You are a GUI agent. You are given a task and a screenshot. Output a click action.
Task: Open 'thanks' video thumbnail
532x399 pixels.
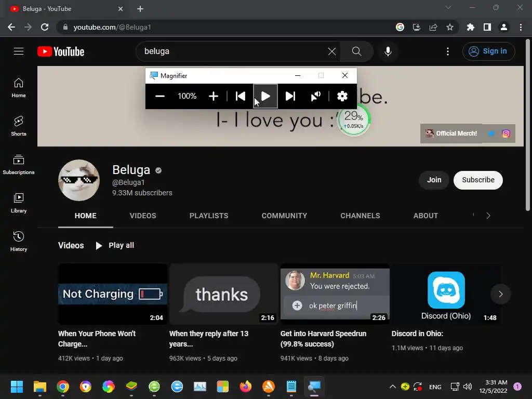(224, 294)
